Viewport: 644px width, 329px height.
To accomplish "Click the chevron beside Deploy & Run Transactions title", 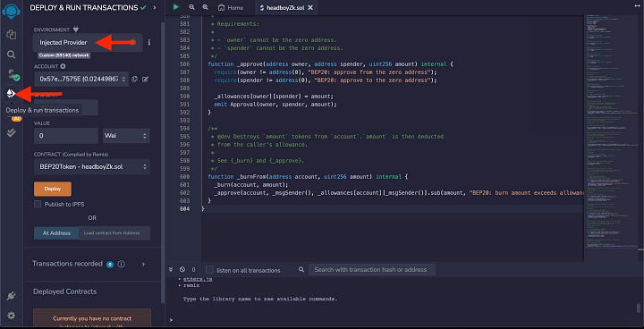I will (155, 7).
